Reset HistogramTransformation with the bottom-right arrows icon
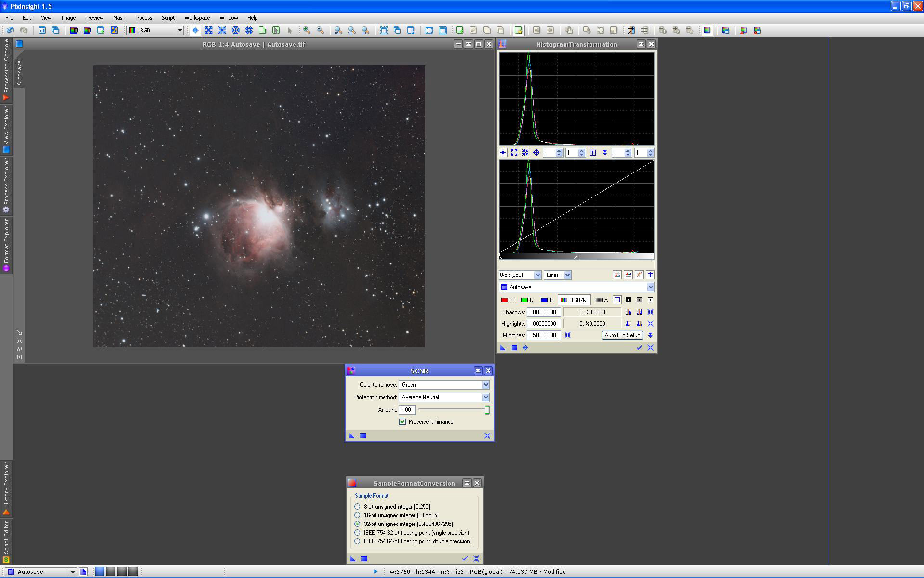This screenshot has width=924, height=578. (650, 347)
